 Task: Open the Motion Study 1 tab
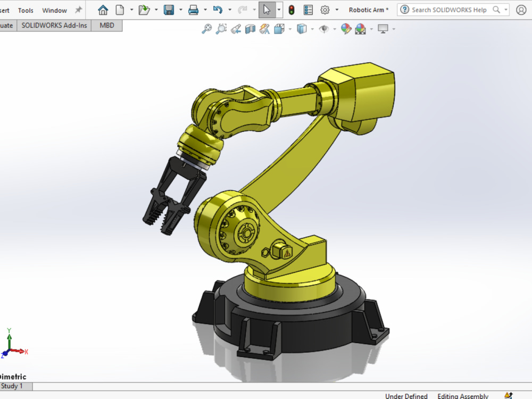16,386
